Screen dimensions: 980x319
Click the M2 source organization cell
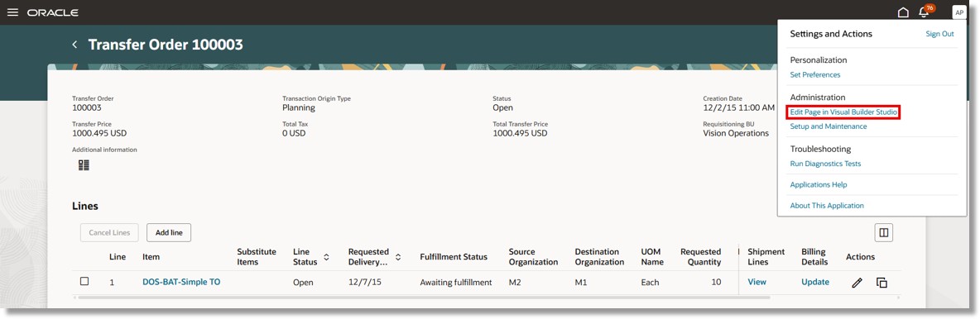pyautogui.click(x=515, y=282)
